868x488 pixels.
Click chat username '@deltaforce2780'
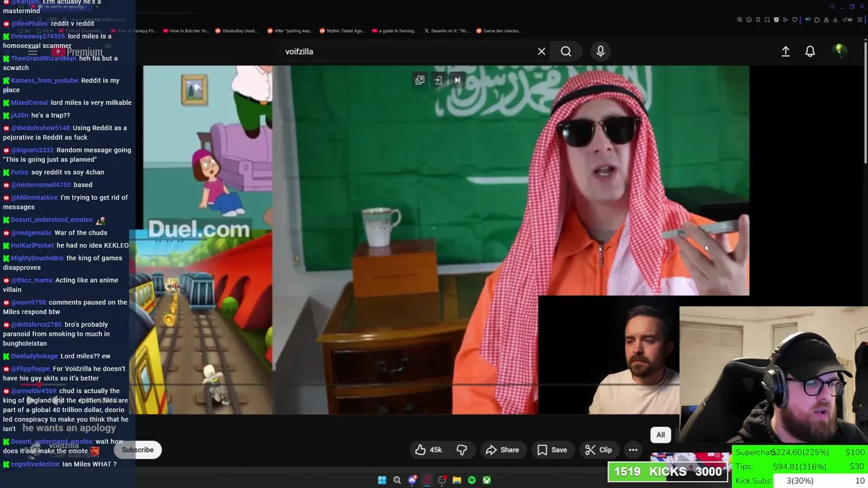(x=36, y=325)
